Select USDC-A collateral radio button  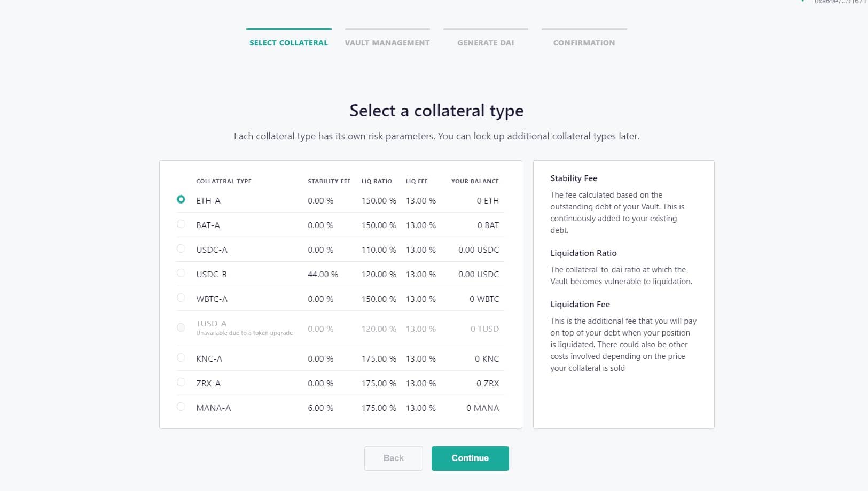coord(181,248)
